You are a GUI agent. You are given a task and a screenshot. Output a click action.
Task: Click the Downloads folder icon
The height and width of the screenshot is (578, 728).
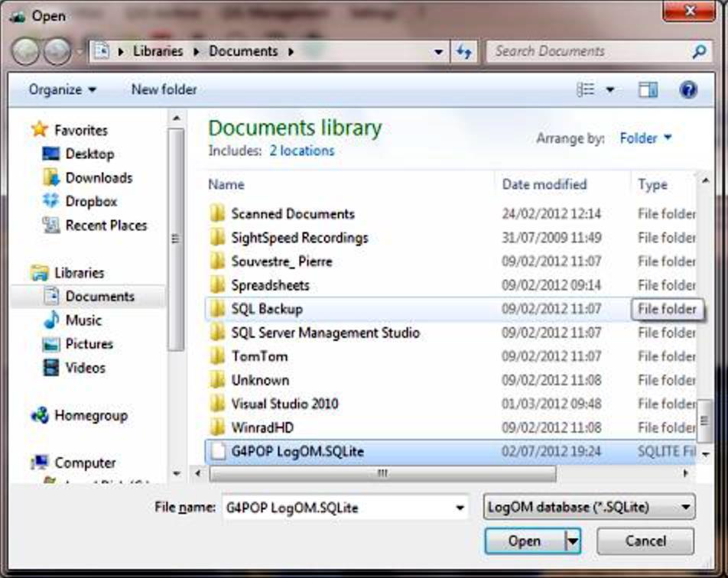(x=50, y=177)
